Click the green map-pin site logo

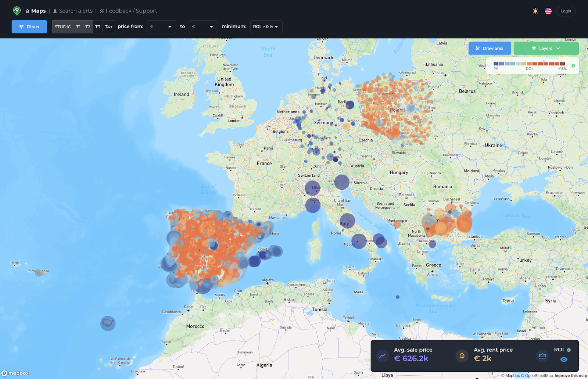[17, 11]
